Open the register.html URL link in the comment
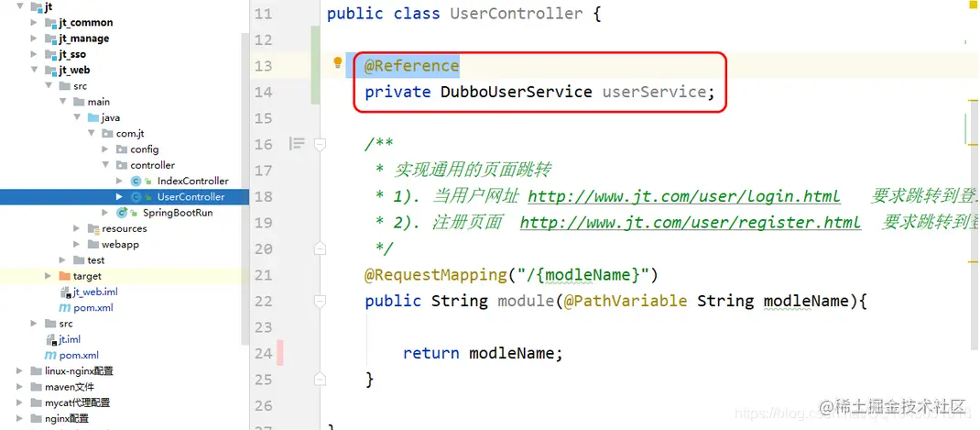The width and height of the screenshot is (980, 430). [x=690, y=222]
